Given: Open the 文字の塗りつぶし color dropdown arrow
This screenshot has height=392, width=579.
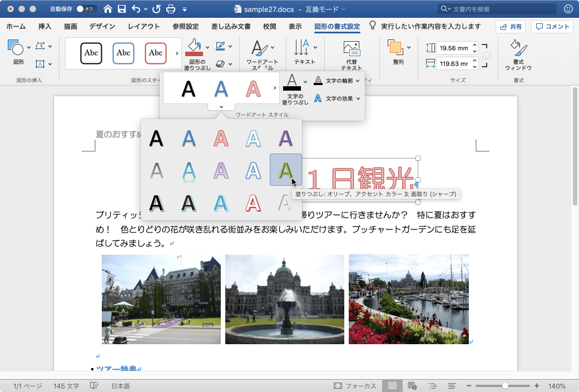Looking at the screenshot, I should 305,82.
